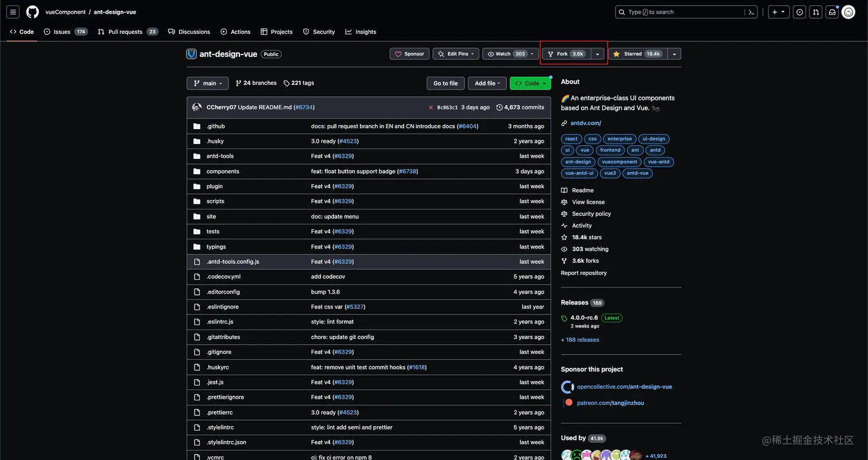Click the Fork 3.6k button
Viewport: 868px width, 460px height.
(567, 54)
